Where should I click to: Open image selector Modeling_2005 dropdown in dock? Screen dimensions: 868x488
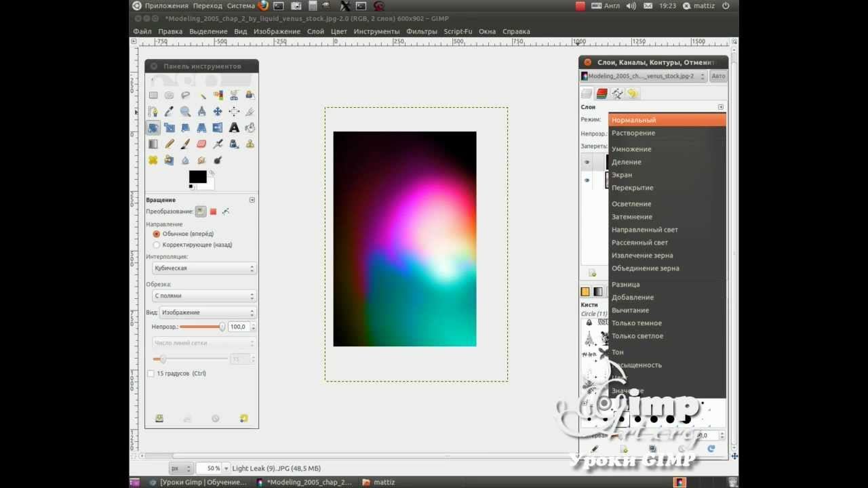click(x=643, y=77)
